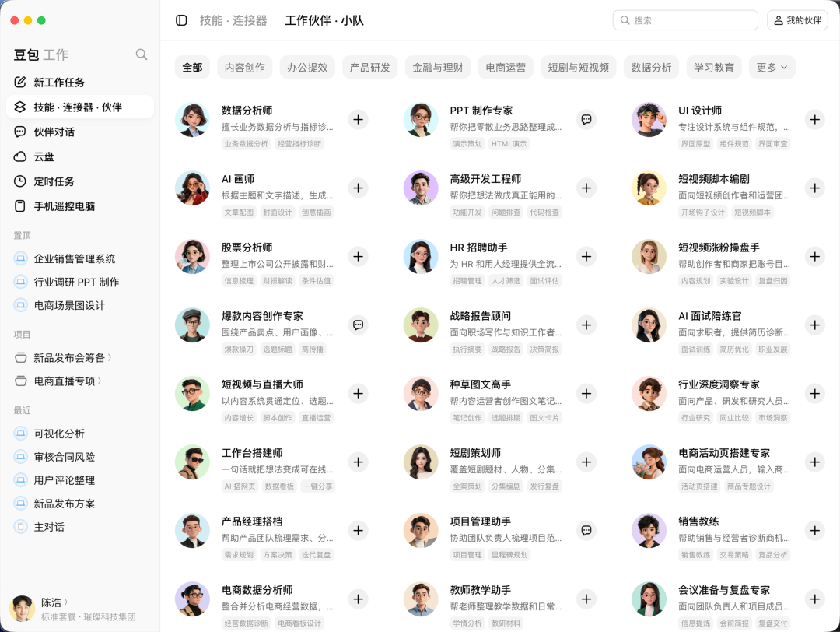Open pinned 行业调研 PPT 制作 conversation
This screenshot has width=840, height=632.
point(80,282)
